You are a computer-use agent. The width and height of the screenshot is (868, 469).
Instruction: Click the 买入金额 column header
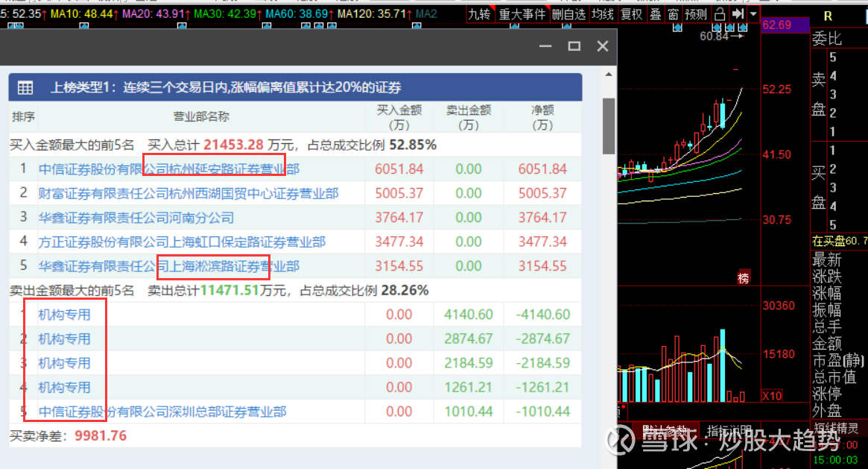coord(399,117)
